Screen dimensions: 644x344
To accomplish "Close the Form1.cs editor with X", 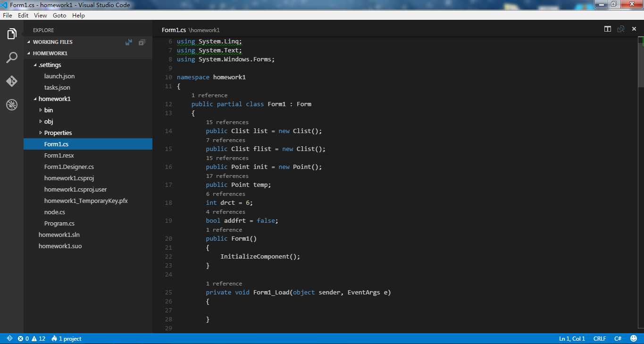I will [x=634, y=29].
